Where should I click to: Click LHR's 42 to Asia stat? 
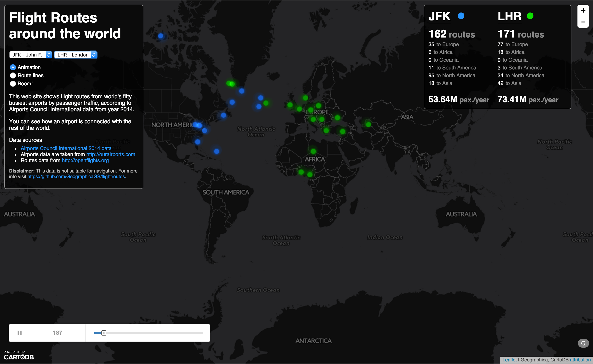click(x=509, y=83)
